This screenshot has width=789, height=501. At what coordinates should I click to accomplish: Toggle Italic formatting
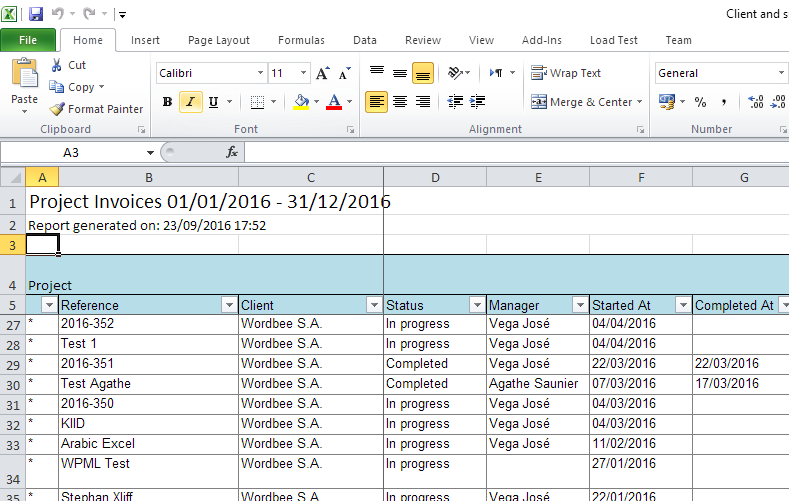(x=189, y=102)
